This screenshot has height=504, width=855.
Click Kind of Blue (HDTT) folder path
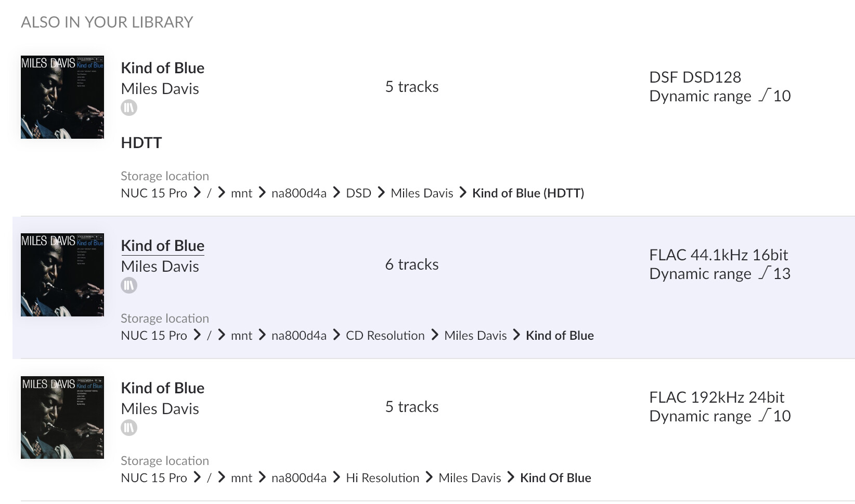528,193
